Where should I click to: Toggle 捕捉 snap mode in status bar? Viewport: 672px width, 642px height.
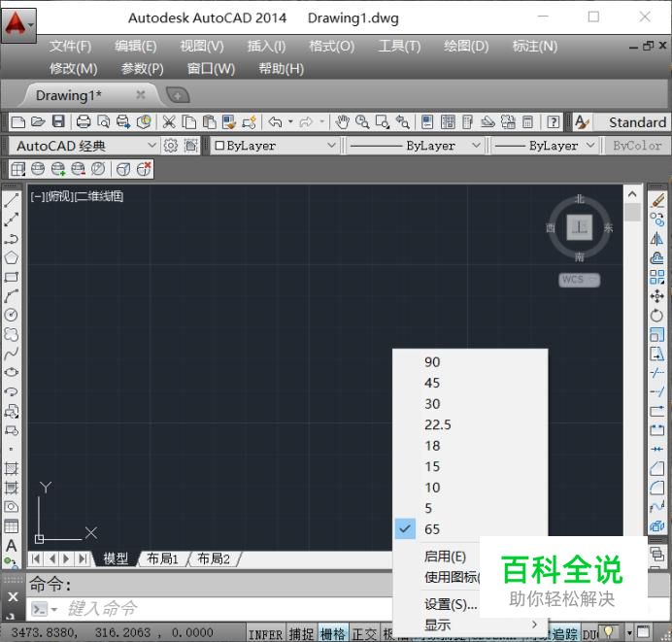pyautogui.click(x=301, y=634)
